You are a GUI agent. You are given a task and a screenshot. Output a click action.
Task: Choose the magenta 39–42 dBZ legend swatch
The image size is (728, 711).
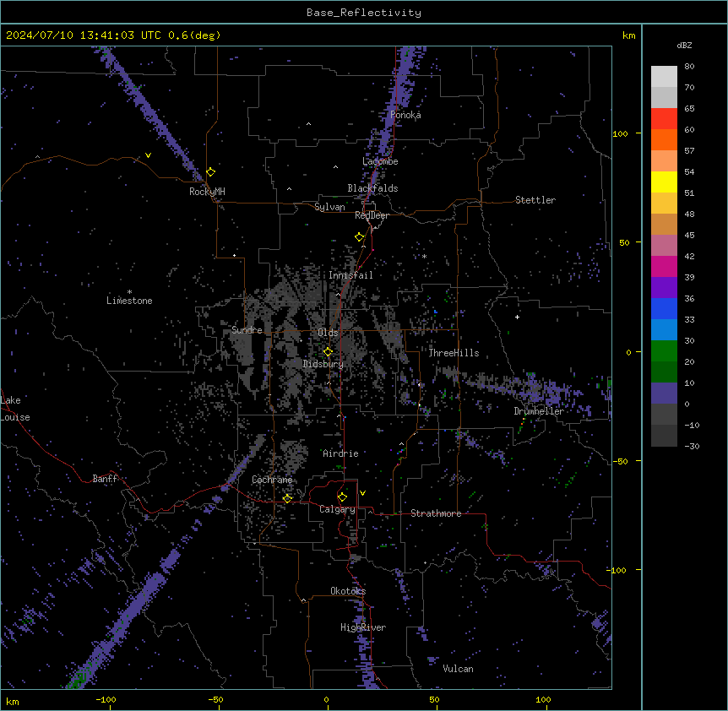coord(664,266)
